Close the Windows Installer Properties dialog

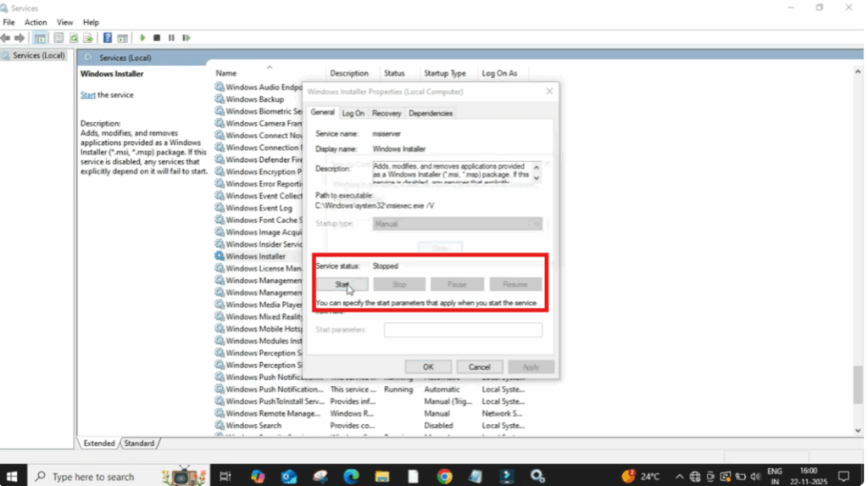(549, 92)
